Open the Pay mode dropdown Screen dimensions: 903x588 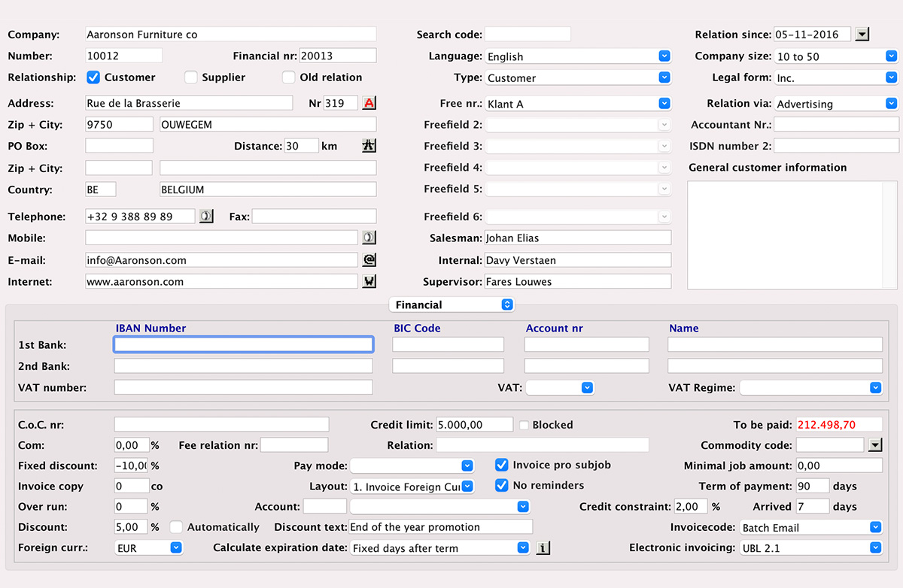point(412,465)
